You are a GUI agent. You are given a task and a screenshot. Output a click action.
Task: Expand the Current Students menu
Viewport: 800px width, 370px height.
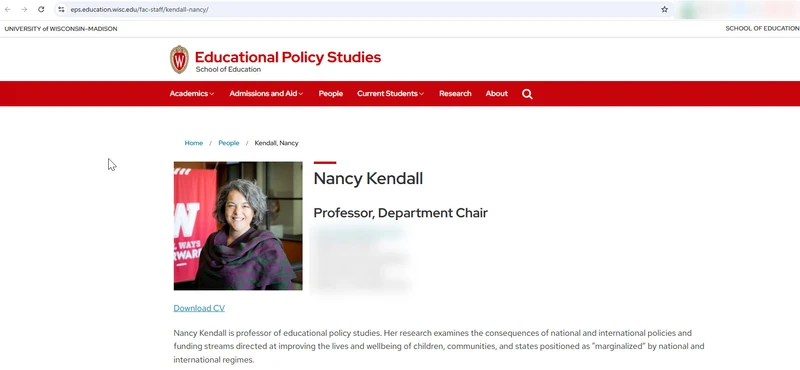click(390, 93)
